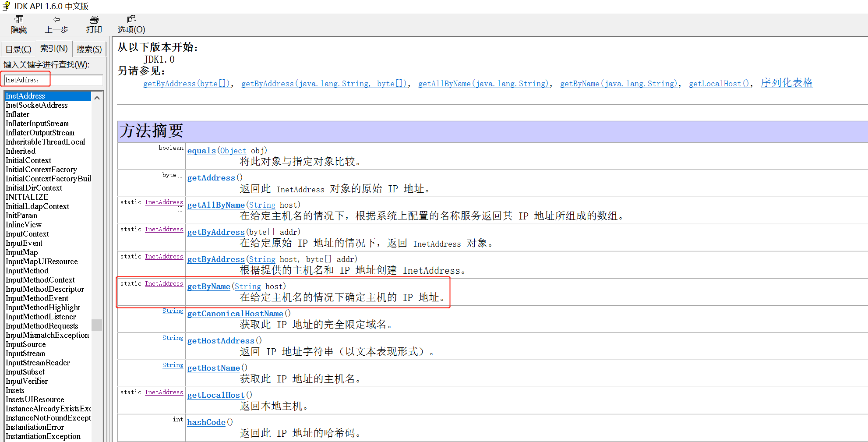Click InetAddress return type of getLocalHost row

pos(164,392)
